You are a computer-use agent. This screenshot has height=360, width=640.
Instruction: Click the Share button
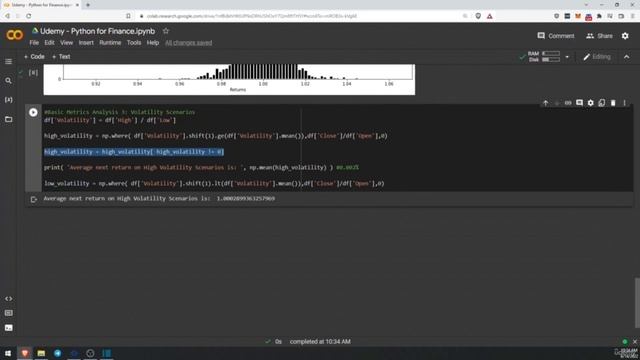599,36
